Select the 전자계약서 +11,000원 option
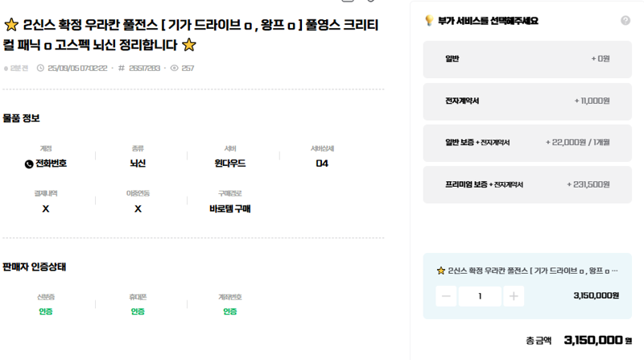Viewport: 644px width, 360px height. click(527, 101)
